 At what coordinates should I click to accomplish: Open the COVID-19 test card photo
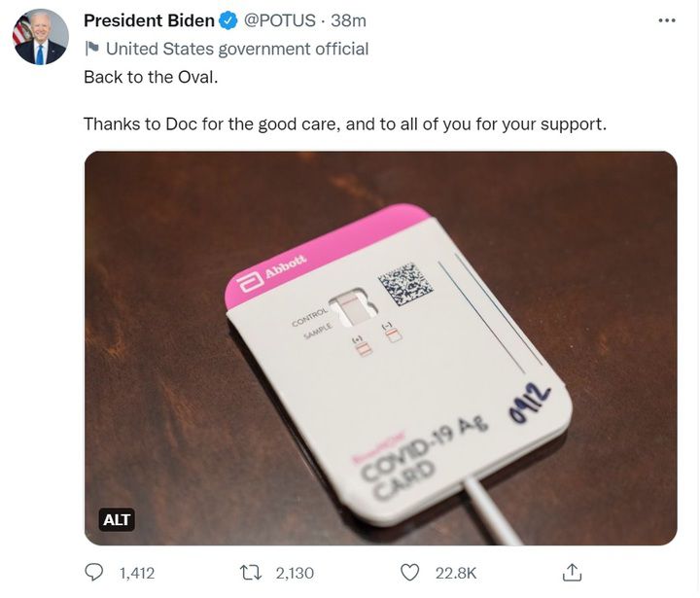pyautogui.click(x=380, y=347)
